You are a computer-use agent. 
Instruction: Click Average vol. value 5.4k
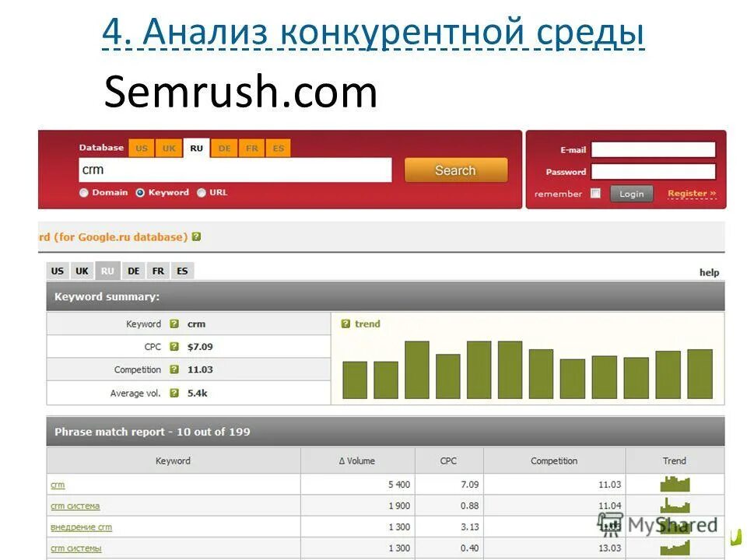click(197, 394)
